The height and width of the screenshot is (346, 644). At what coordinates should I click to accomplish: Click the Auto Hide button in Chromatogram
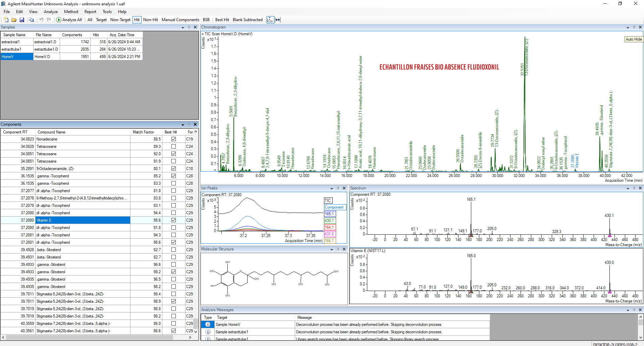click(634, 39)
